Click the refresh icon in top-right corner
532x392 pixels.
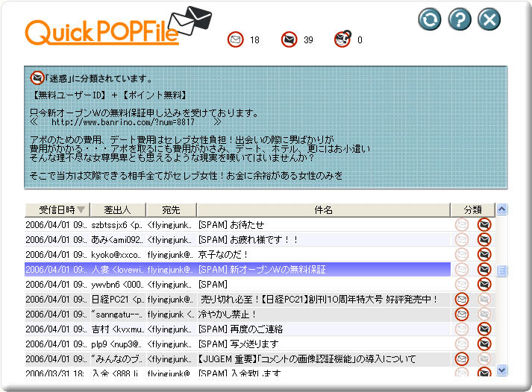(x=430, y=19)
